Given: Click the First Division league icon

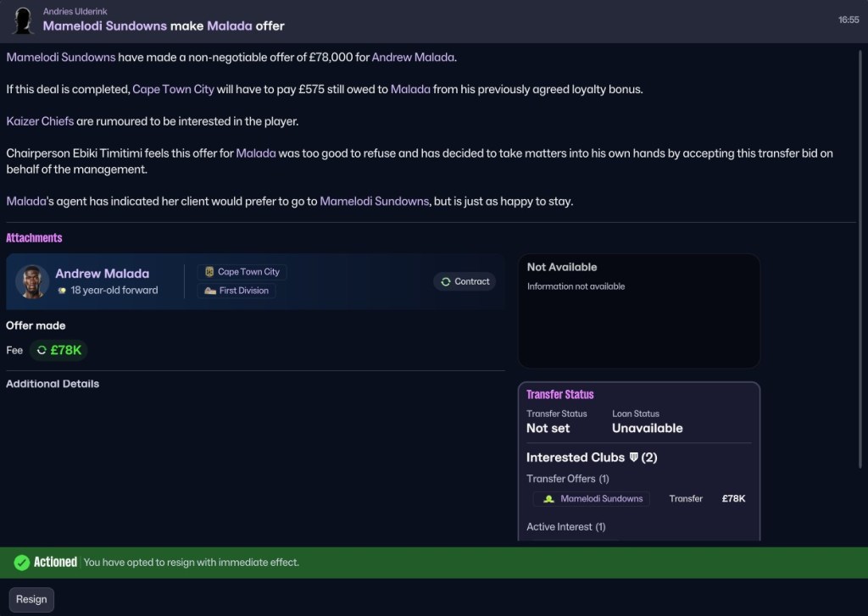Looking at the screenshot, I should tap(210, 291).
